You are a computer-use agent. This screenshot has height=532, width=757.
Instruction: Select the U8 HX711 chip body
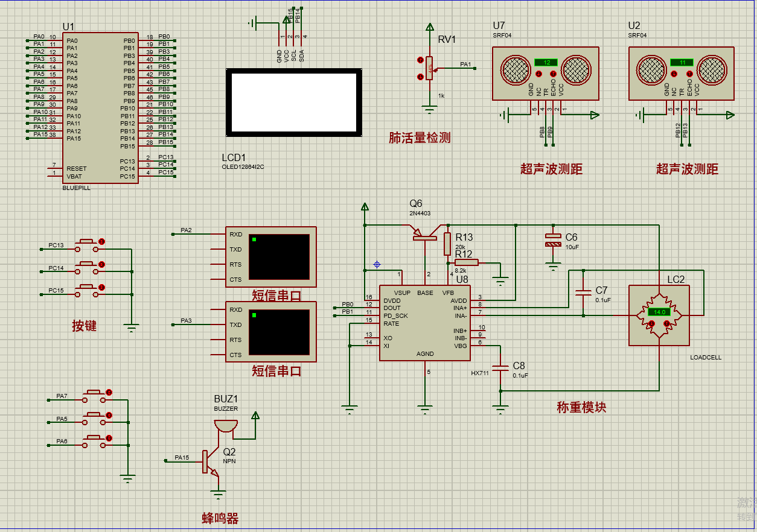tap(425, 323)
